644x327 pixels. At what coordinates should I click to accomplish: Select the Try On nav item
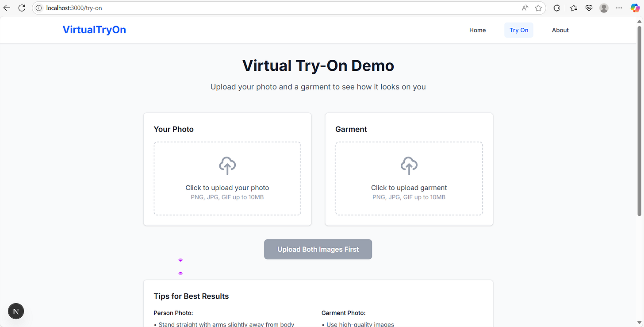(519, 30)
